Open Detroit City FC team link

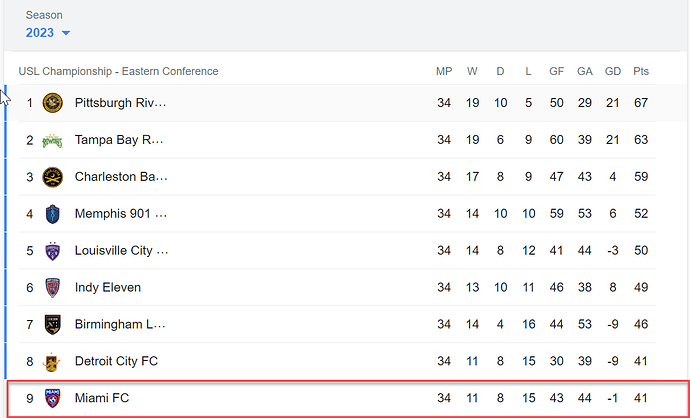(116, 362)
